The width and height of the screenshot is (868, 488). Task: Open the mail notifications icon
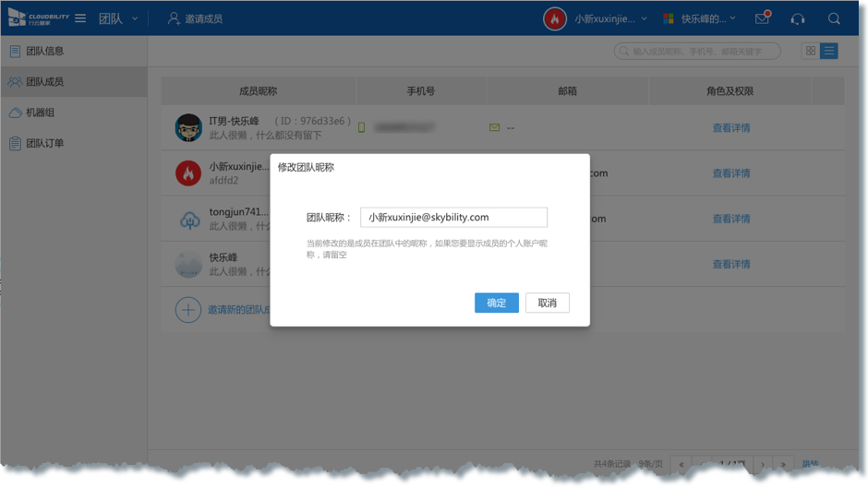click(762, 18)
